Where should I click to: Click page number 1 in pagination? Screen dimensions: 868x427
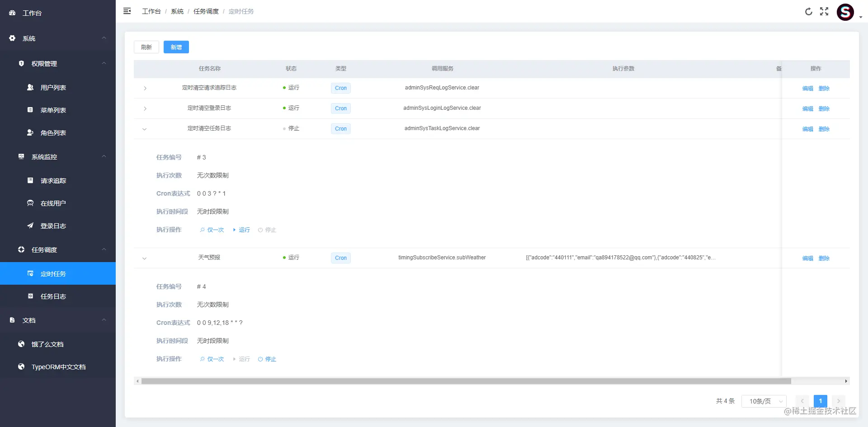pyautogui.click(x=821, y=401)
